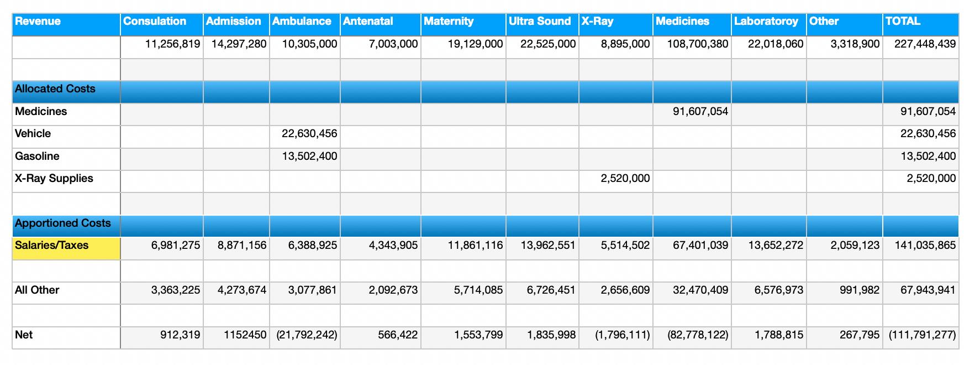This screenshot has height=365, width=980.
Task: Click All Other cell 32,470,409
Action: coord(692,293)
